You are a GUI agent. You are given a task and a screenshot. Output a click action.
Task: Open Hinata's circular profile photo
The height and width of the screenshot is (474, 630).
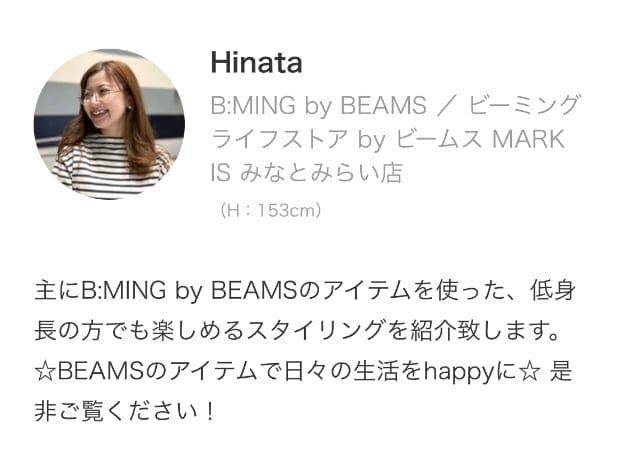point(109,125)
